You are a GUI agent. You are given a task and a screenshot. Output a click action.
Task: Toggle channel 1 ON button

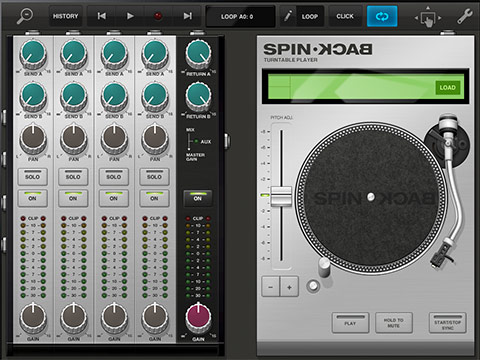point(32,198)
